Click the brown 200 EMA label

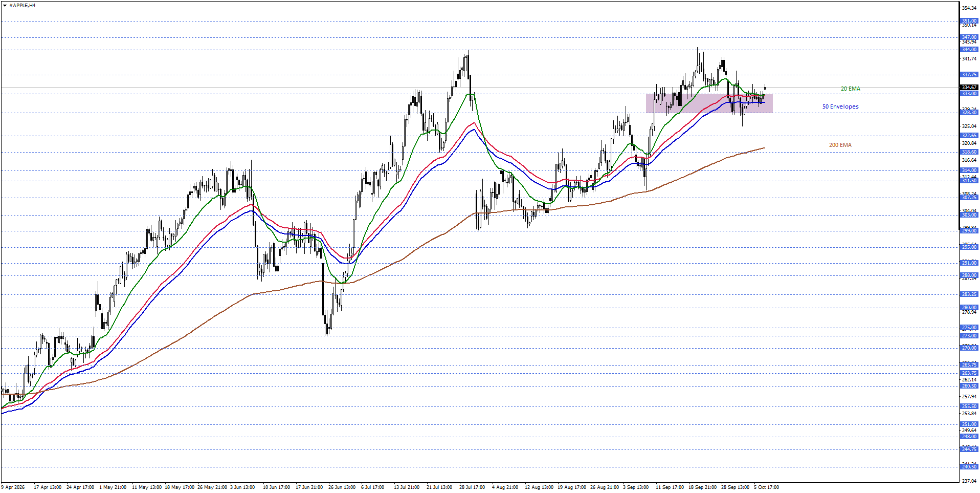click(840, 145)
